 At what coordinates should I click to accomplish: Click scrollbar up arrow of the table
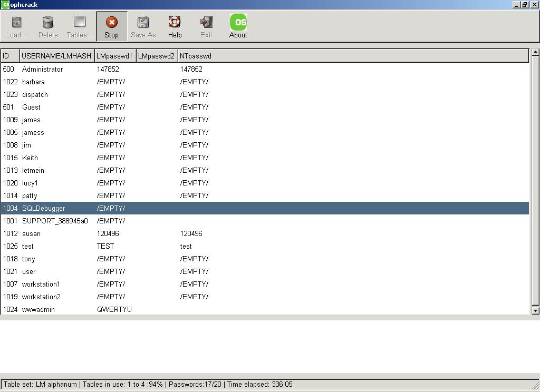tap(535, 52)
